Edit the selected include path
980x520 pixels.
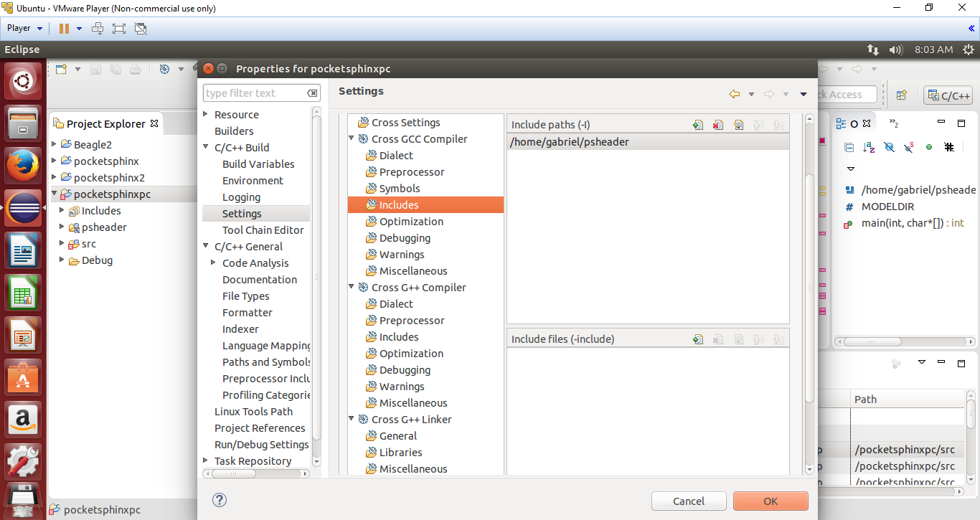point(738,126)
